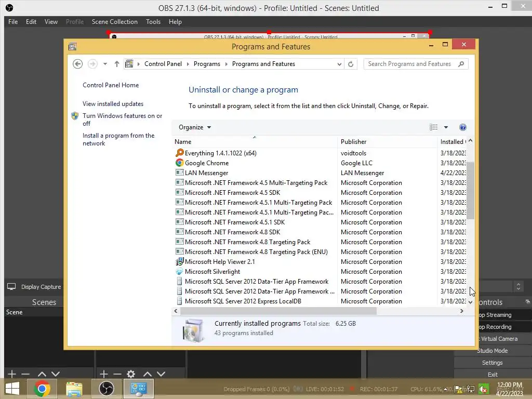Image resolution: width=532 pixels, height=399 pixels.
Task: Move source down arrow in OBS
Action: pyautogui.click(x=161, y=374)
